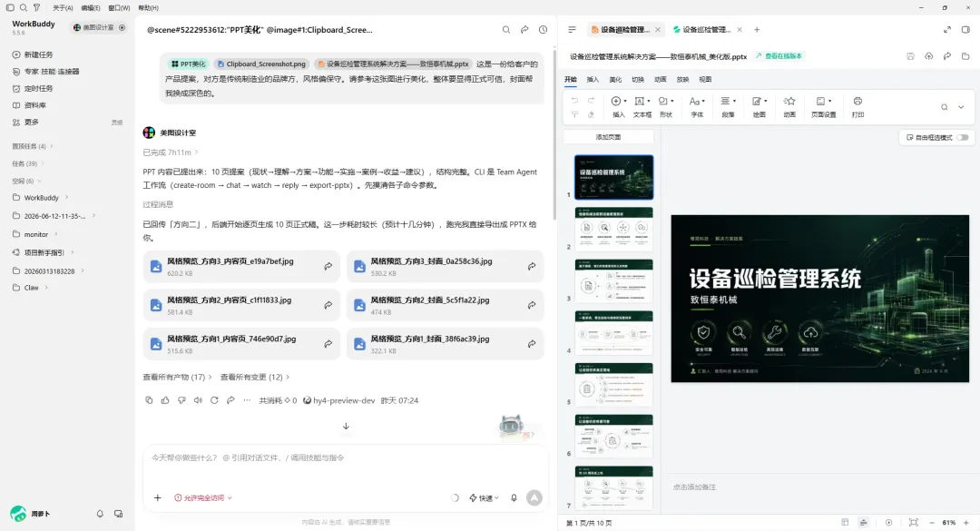Save the pptx file icon
The height and width of the screenshot is (531, 980).
pos(911,55)
